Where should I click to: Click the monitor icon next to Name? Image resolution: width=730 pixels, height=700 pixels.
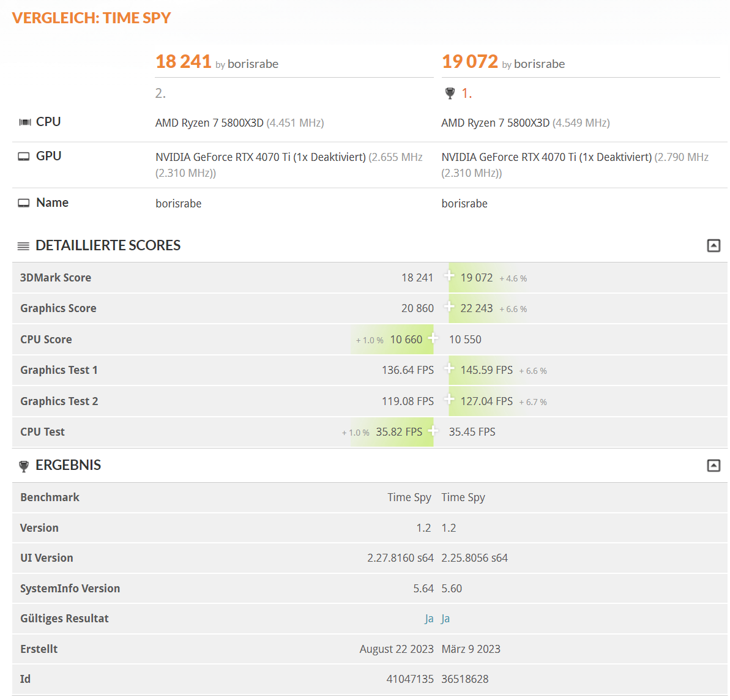point(24,203)
